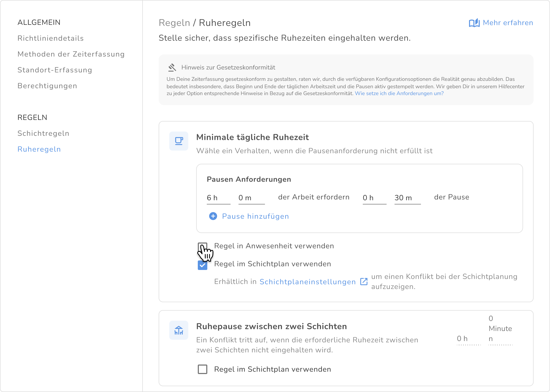Enable Regel in Anwesenheit verwenden checkbox
The width and height of the screenshot is (550, 392).
(x=203, y=247)
